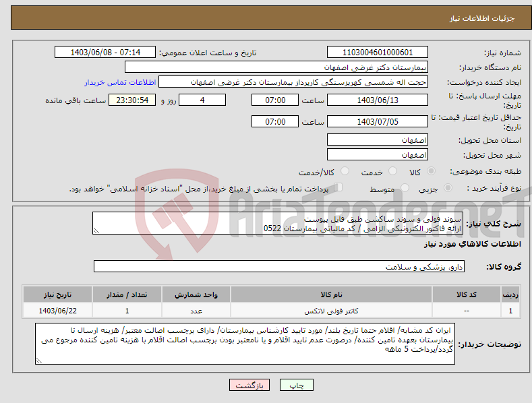Click the response deadline date 1403/06/13
Viewport: 532px width, 403px height.
coord(378,100)
